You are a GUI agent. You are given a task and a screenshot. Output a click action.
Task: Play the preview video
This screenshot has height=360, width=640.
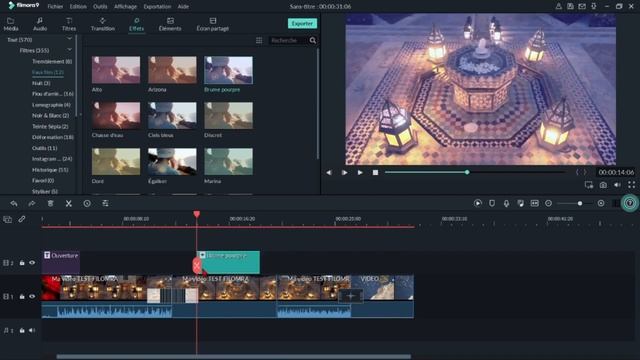(360, 173)
